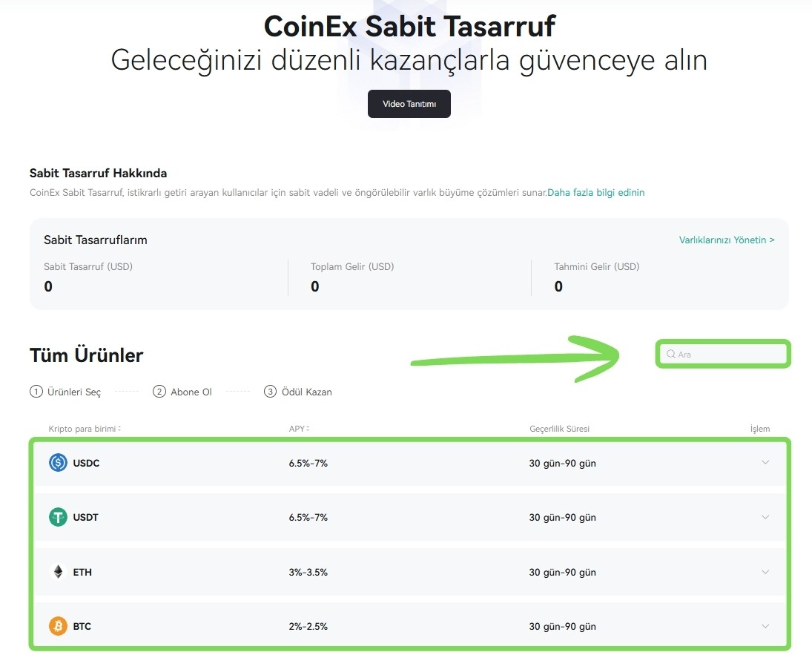The height and width of the screenshot is (655, 812).
Task: Select the Ödül Kazan step
Action: (298, 392)
